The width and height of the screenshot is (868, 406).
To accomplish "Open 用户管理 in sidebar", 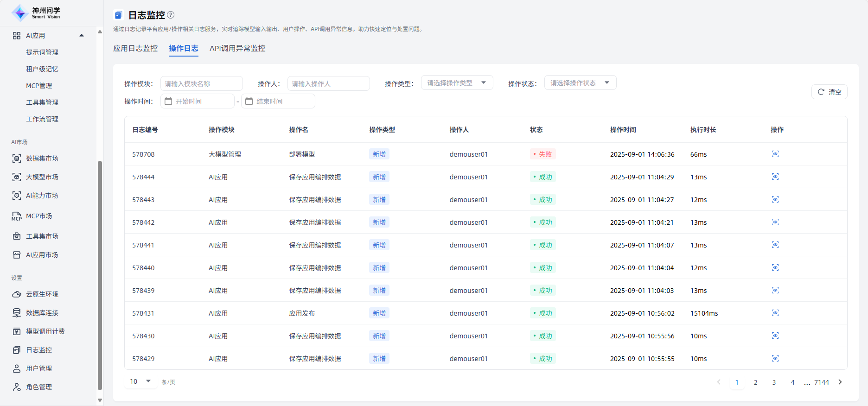I will pos(39,368).
